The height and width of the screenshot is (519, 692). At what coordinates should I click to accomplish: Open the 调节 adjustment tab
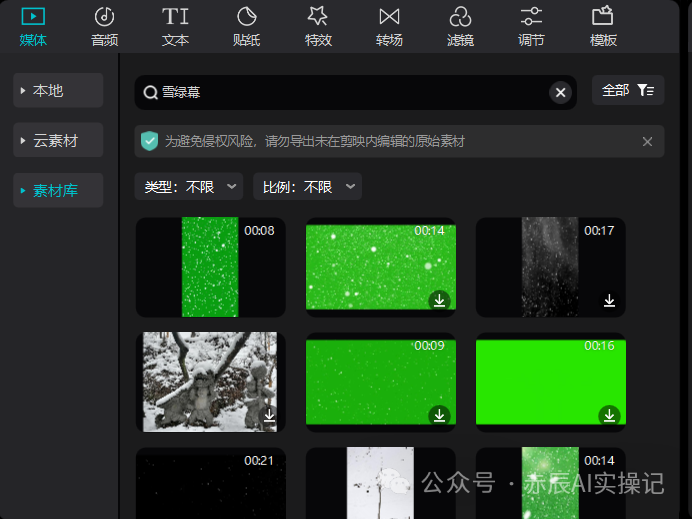point(531,26)
